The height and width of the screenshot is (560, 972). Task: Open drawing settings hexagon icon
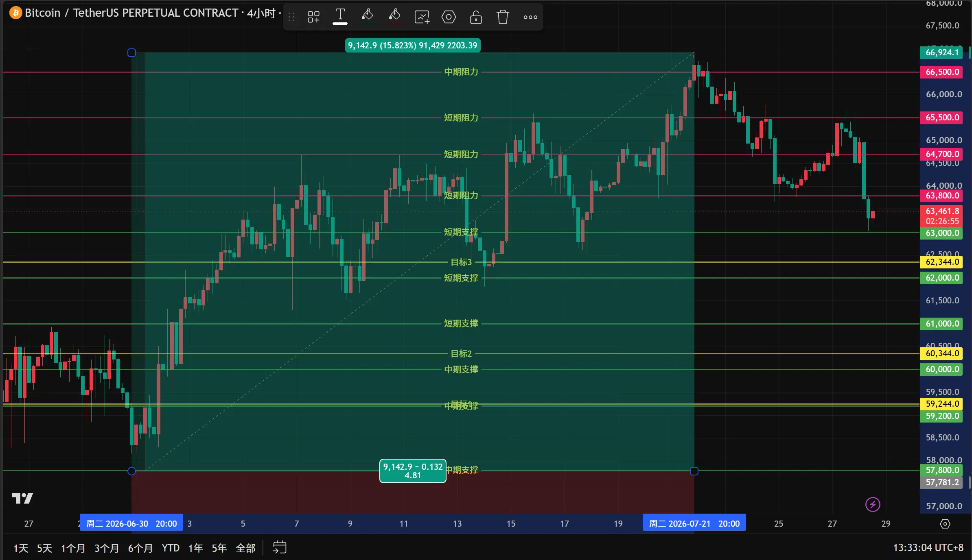[x=449, y=17]
